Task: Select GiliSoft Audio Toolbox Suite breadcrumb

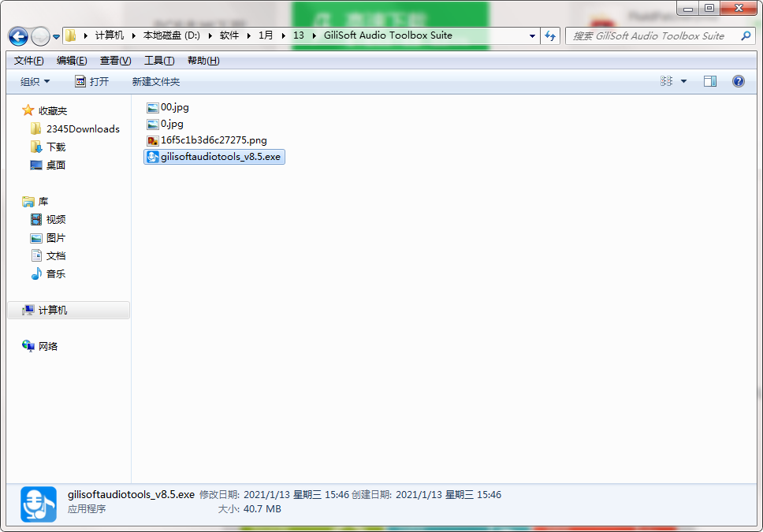Action: coord(388,35)
